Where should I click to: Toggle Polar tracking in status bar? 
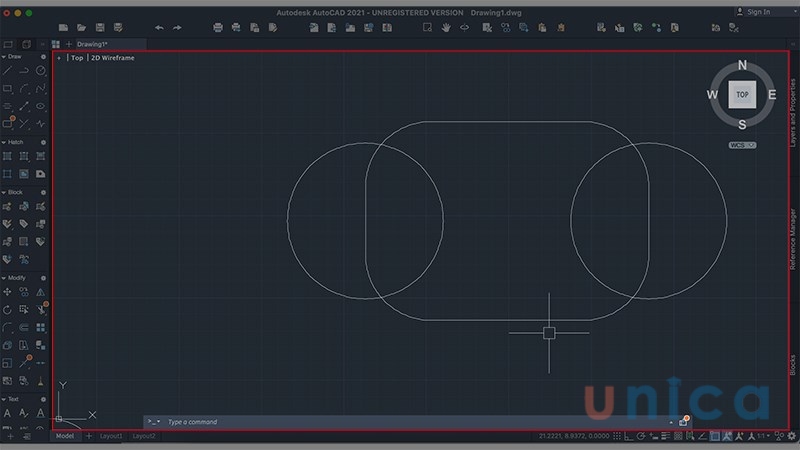click(641, 436)
